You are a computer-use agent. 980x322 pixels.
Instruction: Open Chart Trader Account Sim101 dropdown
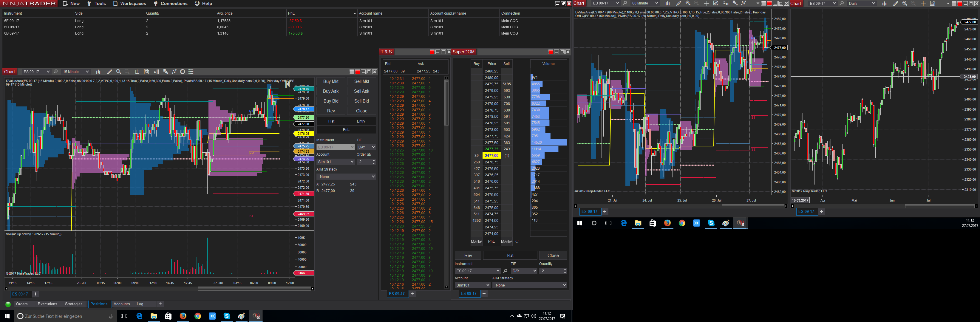pyautogui.click(x=336, y=162)
